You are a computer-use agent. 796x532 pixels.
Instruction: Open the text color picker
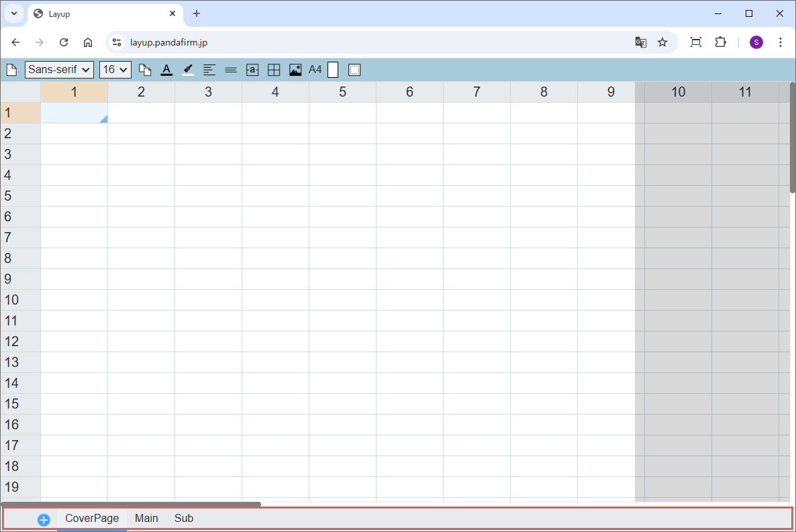166,70
